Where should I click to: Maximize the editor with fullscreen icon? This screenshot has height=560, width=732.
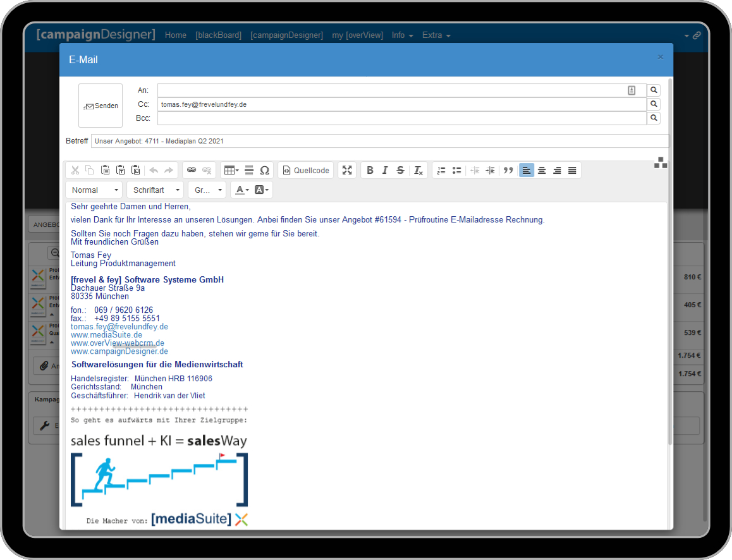347,170
